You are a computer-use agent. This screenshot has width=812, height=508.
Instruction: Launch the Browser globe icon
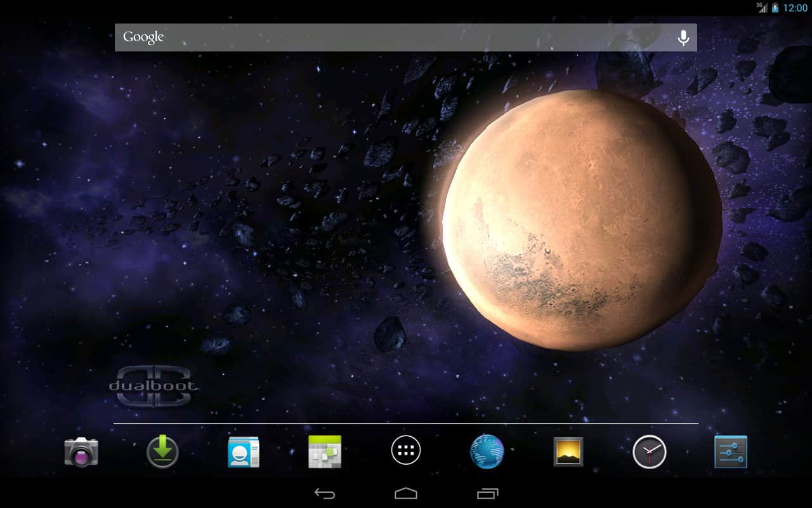487,452
